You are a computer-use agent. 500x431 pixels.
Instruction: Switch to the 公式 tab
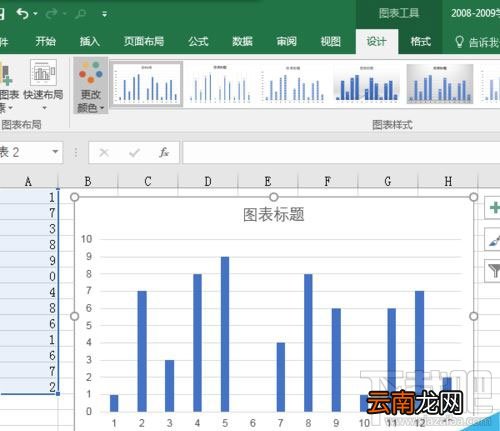(198, 41)
